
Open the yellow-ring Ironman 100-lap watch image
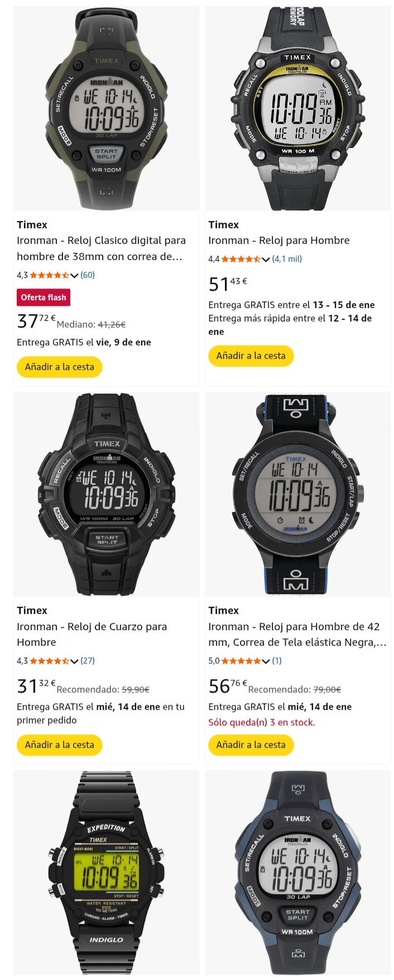[x=297, y=109]
